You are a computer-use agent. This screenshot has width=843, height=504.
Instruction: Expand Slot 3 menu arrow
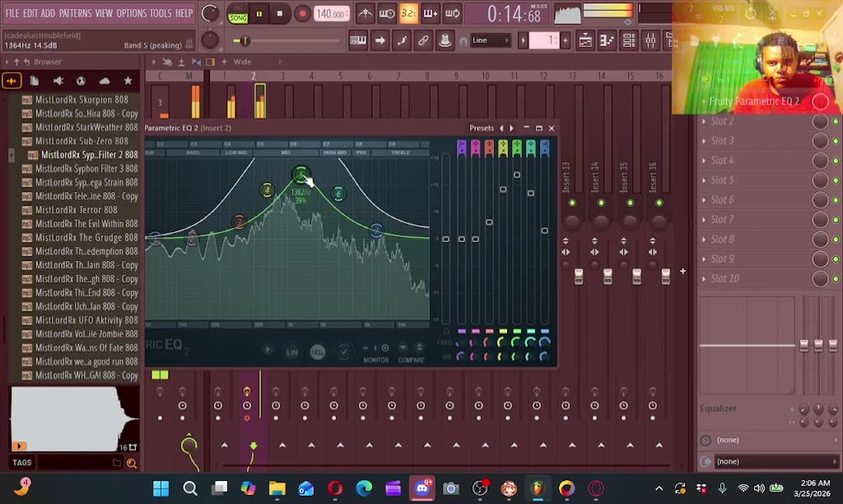coord(704,141)
